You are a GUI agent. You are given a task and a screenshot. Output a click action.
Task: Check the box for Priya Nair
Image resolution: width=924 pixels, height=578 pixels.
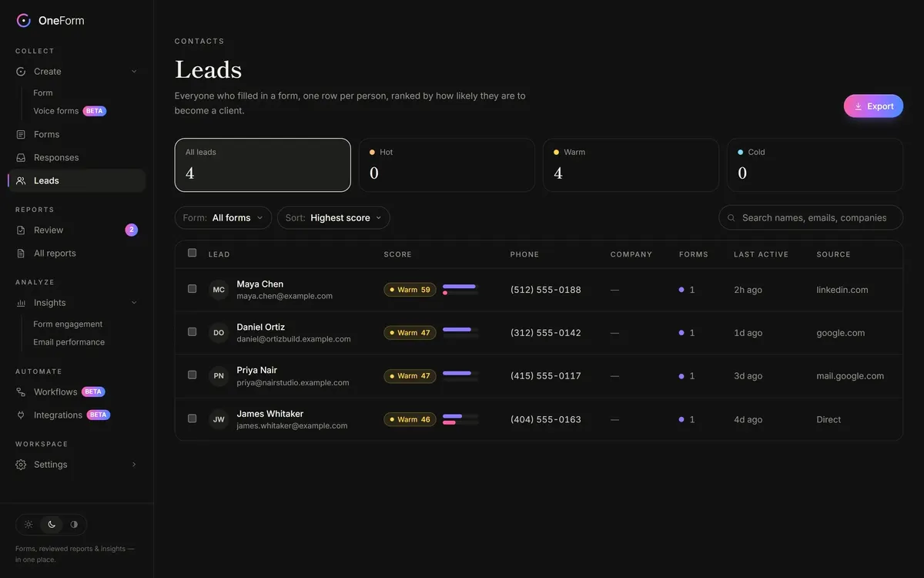click(192, 375)
